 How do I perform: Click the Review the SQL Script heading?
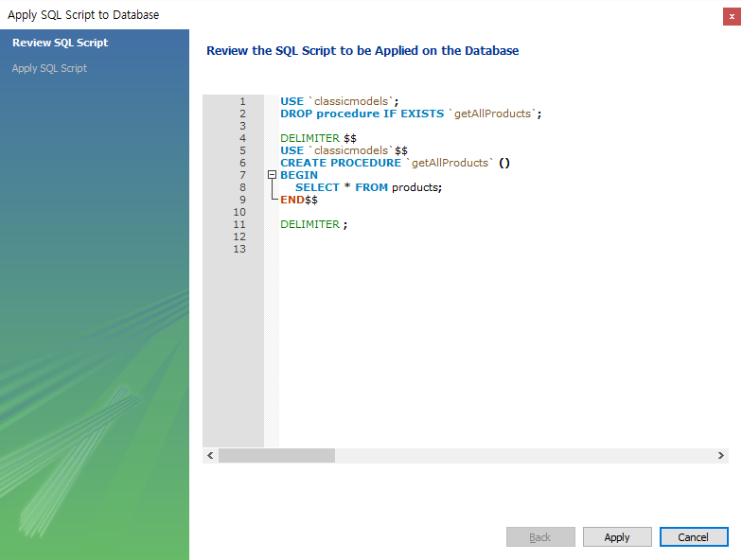(362, 51)
